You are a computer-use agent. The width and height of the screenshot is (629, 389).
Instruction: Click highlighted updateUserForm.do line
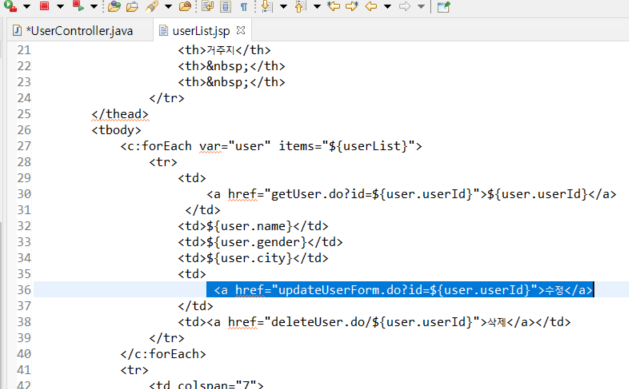click(x=400, y=290)
